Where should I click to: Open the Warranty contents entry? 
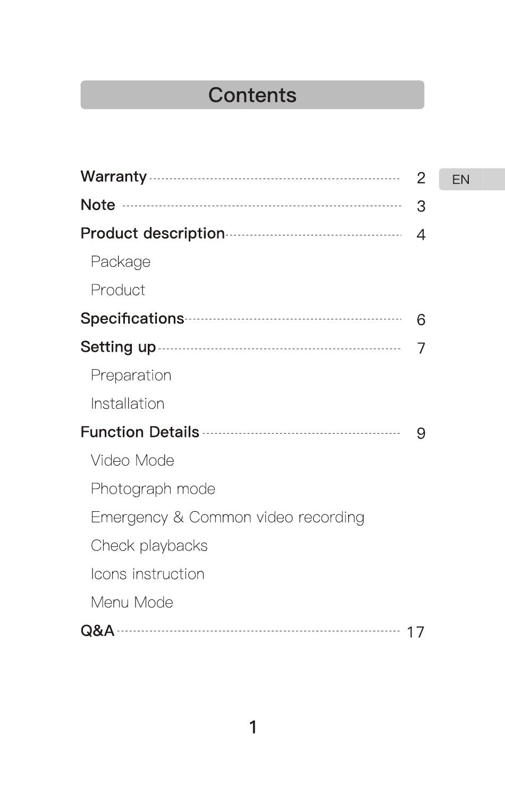[114, 176]
